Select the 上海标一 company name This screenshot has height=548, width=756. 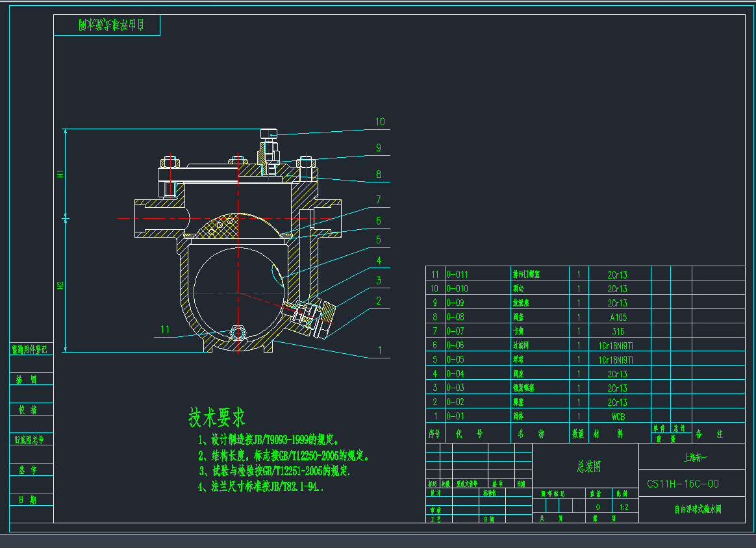click(x=695, y=458)
